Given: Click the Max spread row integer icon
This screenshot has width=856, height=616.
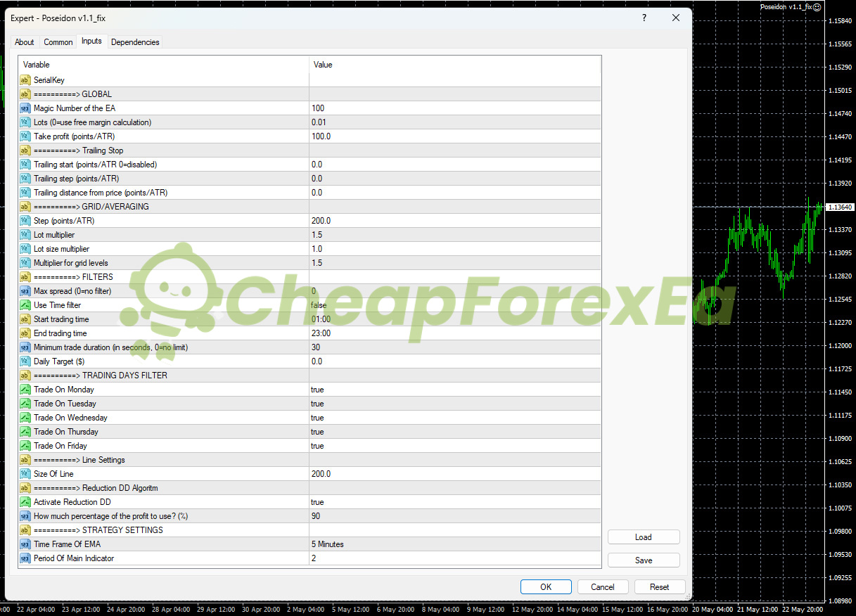Looking at the screenshot, I should 25,291.
